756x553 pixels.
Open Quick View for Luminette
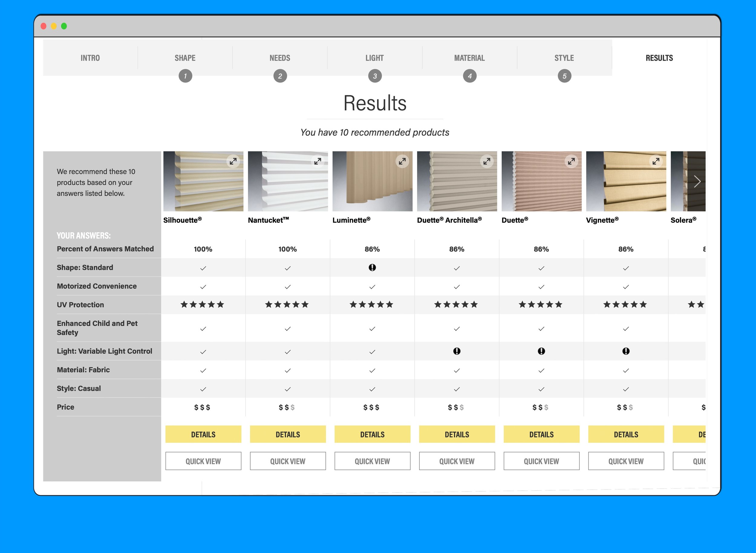point(373,461)
